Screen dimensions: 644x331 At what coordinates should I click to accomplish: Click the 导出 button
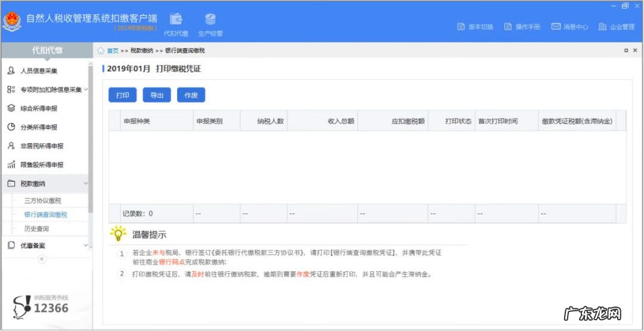click(x=156, y=95)
